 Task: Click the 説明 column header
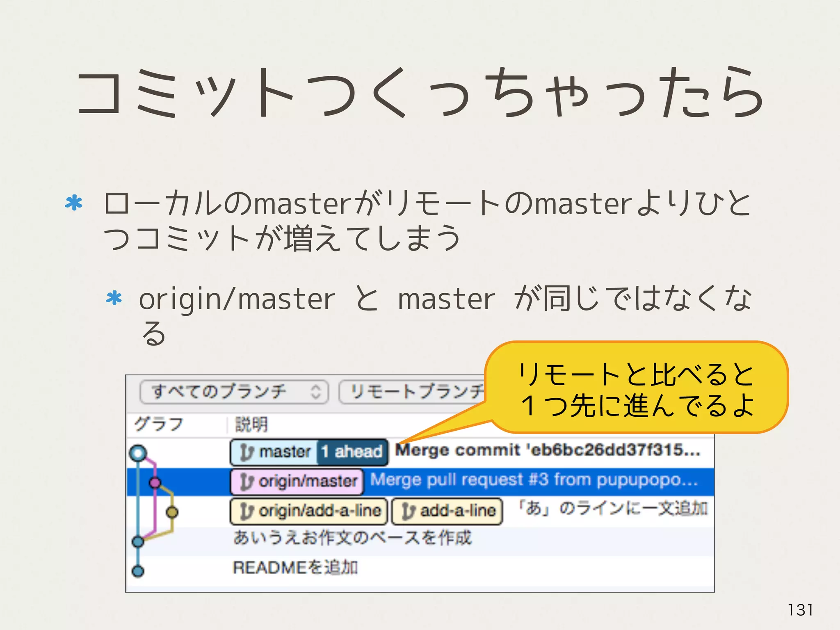click(251, 424)
